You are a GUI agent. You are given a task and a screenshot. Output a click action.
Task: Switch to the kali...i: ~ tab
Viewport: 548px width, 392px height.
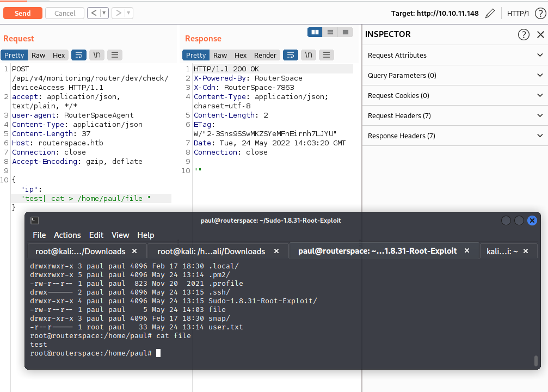[x=502, y=252]
